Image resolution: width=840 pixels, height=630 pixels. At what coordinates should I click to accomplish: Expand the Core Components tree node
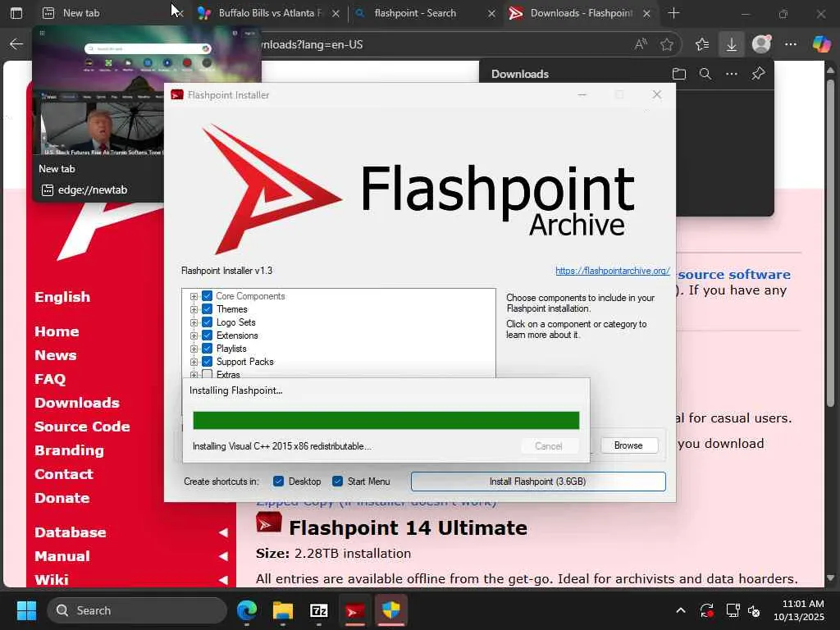(194, 296)
